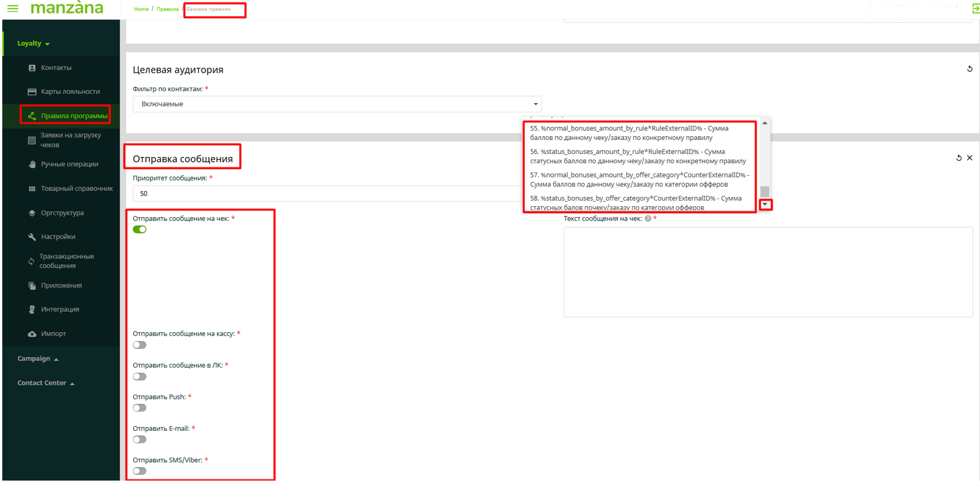Open Контакты in the sidebar
Screen dimensions: 980x484
tap(56, 68)
